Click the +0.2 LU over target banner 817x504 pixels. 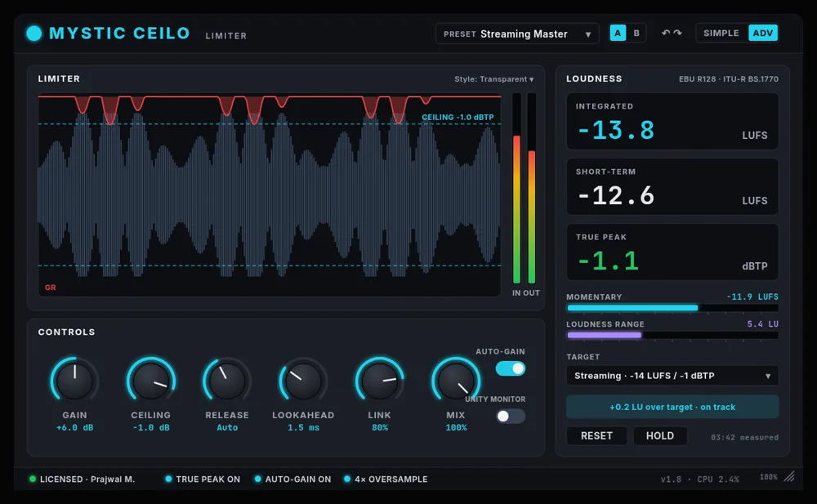click(x=672, y=407)
